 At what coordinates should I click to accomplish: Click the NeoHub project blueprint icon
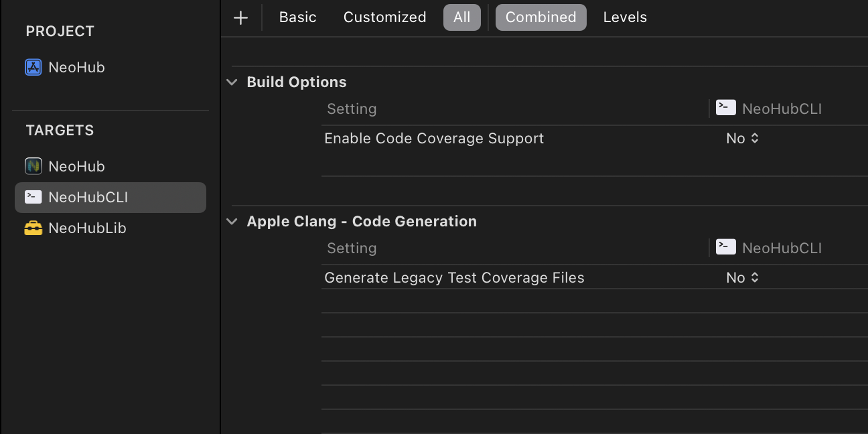click(x=33, y=68)
